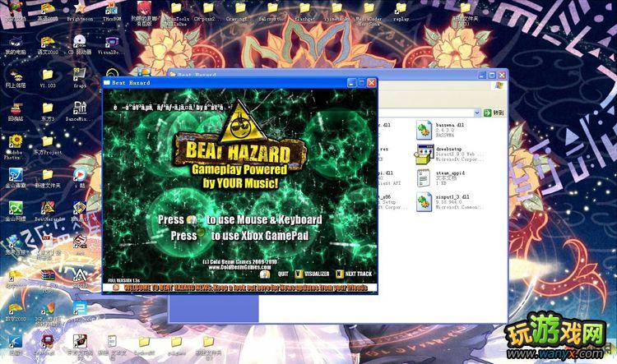
Task: Open the V1.103 folder on desktop
Action: (x=48, y=78)
